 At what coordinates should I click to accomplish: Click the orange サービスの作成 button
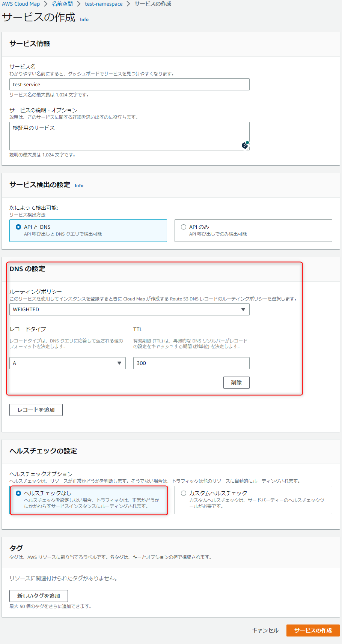(313, 630)
